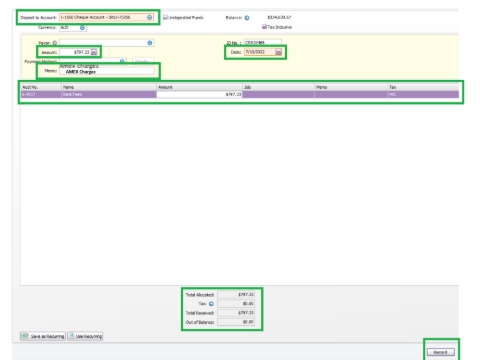
Task: Open the Currency dropdown arrow
Action: (82, 28)
